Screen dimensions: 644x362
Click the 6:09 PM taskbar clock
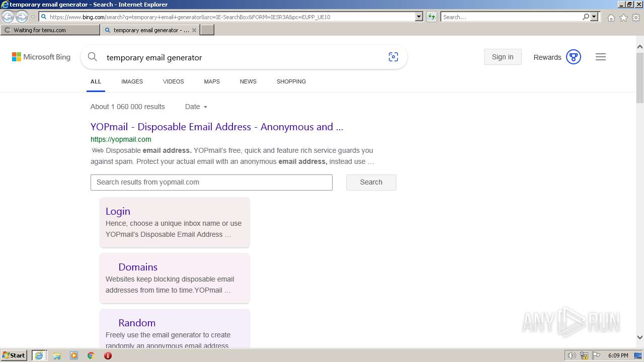(618, 355)
